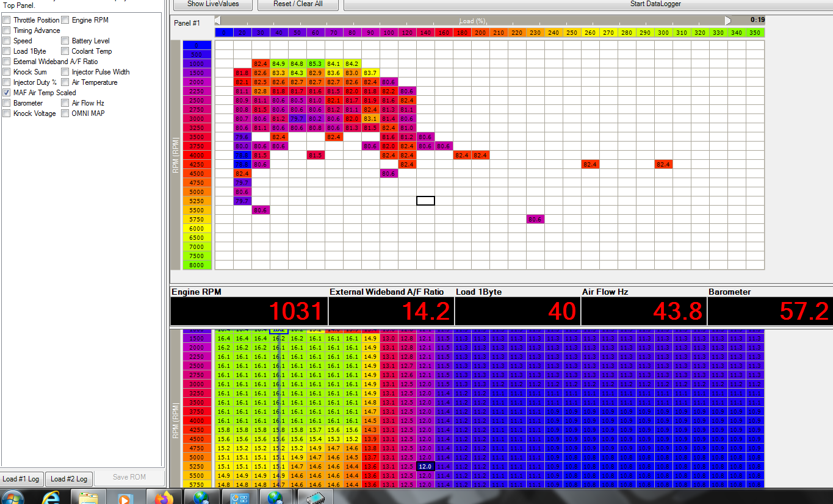Switch to the chip tuner app taskbar icon
This screenshot has height=504, width=833.
coord(316,497)
